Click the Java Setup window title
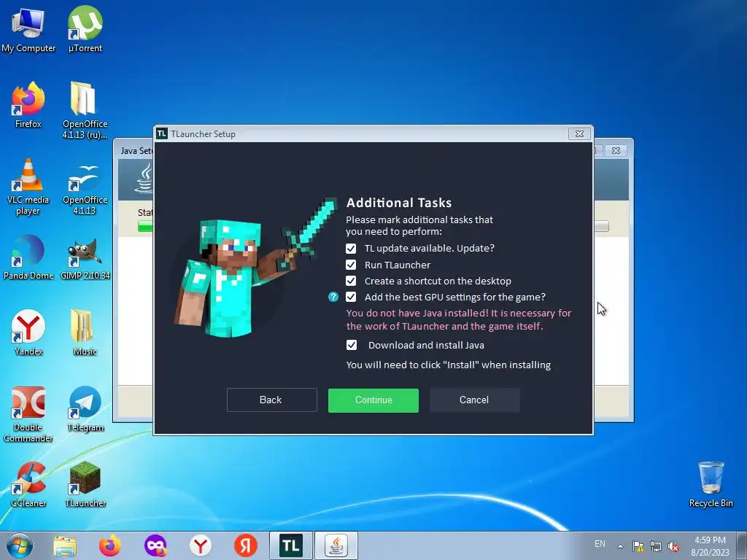This screenshot has width=747, height=560. pyautogui.click(x=136, y=151)
